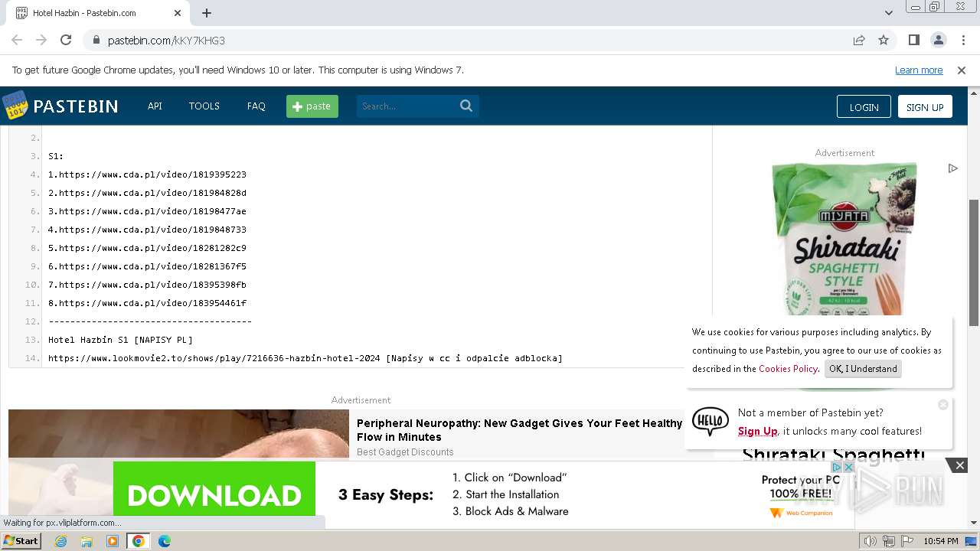This screenshot has height=551, width=980.
Task: Dismiss the Chrome update notification bar
Action: tap(962, 70)
